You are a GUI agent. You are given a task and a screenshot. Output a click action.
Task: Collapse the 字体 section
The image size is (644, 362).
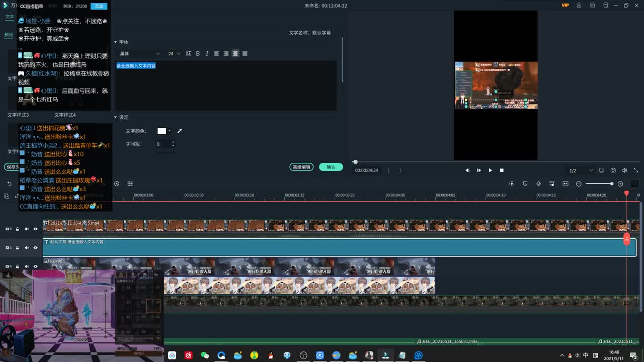pyautogui.click(x=115, y=42)
